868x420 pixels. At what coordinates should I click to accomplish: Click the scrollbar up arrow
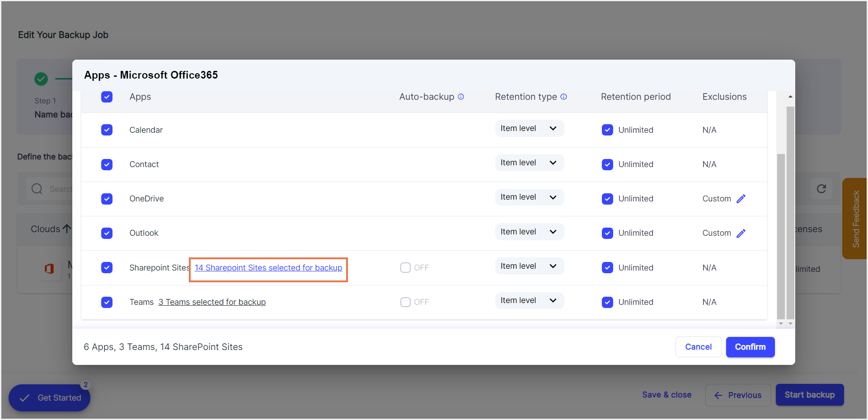click(x=790, y=97)
